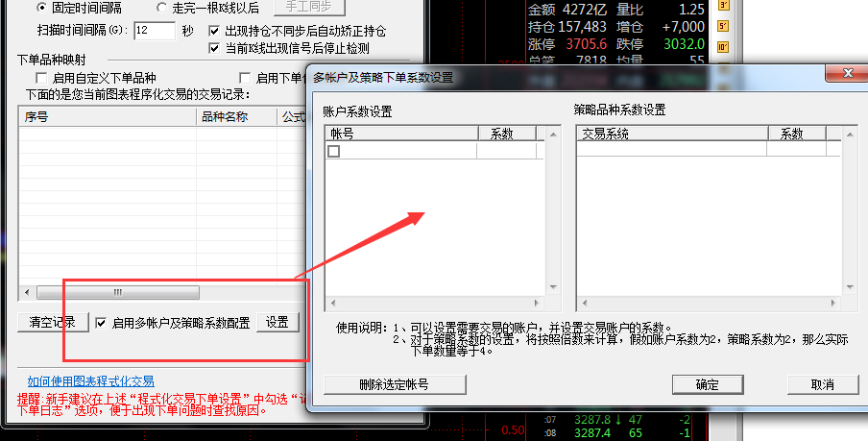This screenshot has height=441, width=868.
Task: Select the 固定时间间隔 radio button
Action: point(41,8)
